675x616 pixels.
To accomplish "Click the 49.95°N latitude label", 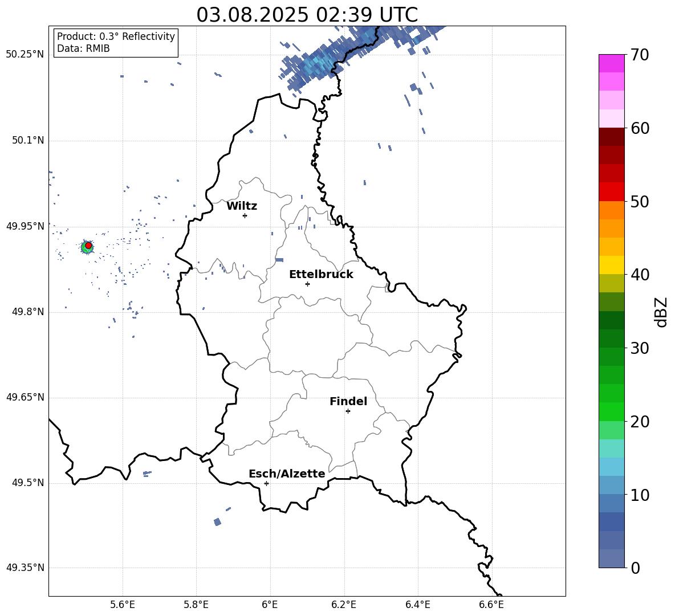I will pos(25,226).
